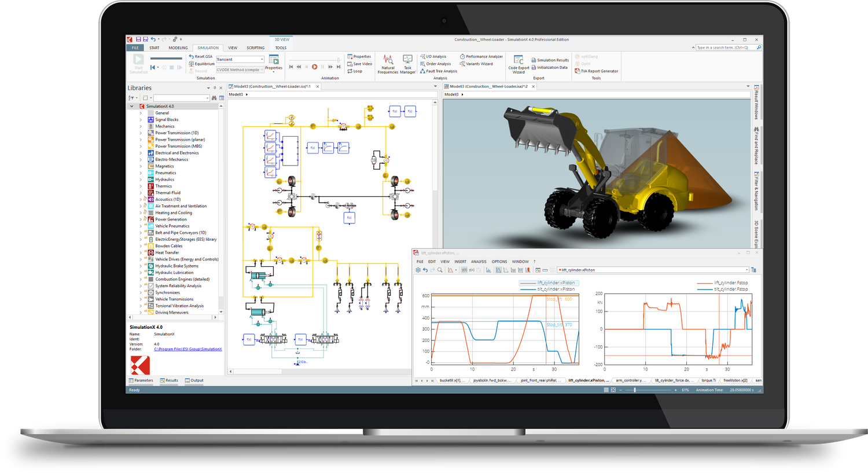Screen dimensions: 868x473
Task: Toggle the animation Loop option
Action: (x=350, y=71)
